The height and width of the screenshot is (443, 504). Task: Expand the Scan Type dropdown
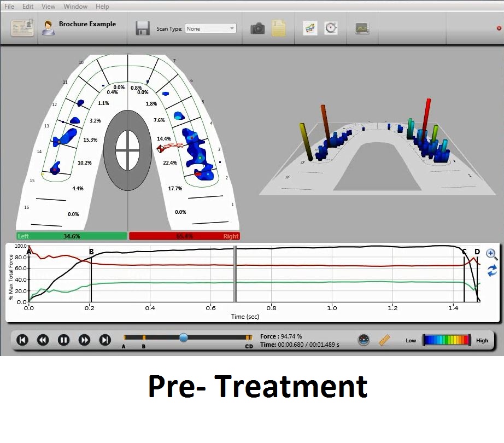pos(210,28)
